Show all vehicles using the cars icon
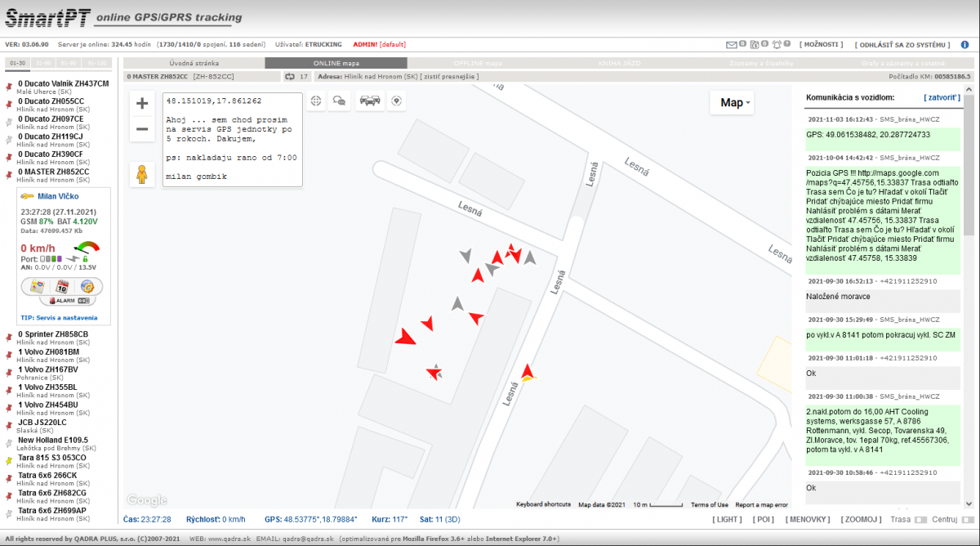980x546 pixels. pos(370,101)
